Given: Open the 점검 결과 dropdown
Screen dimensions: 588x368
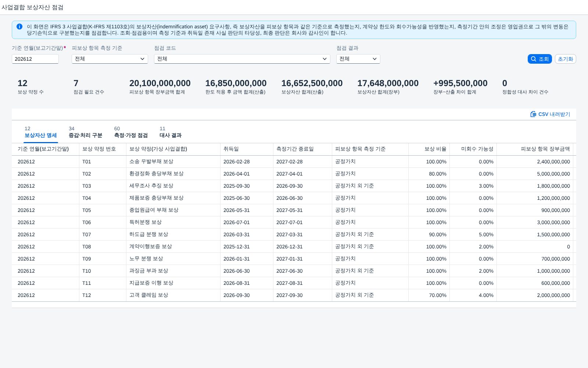Looking at the screenshot, I should 358,59.
